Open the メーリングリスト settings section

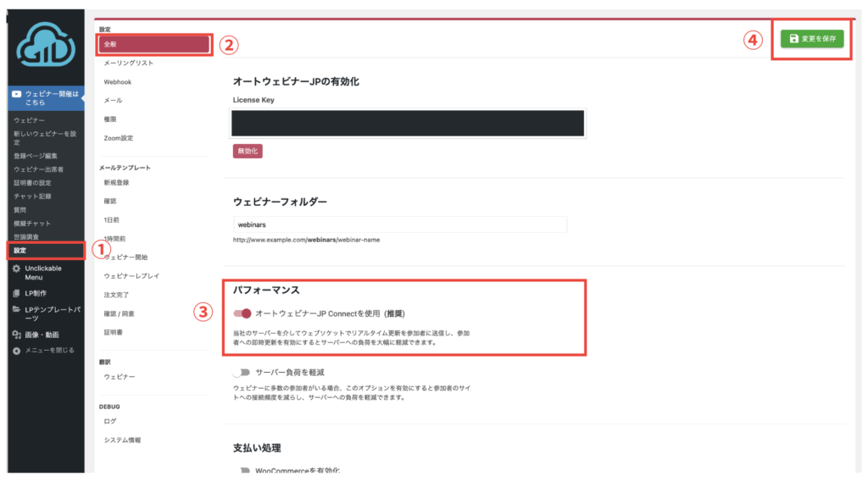[128, 64]
